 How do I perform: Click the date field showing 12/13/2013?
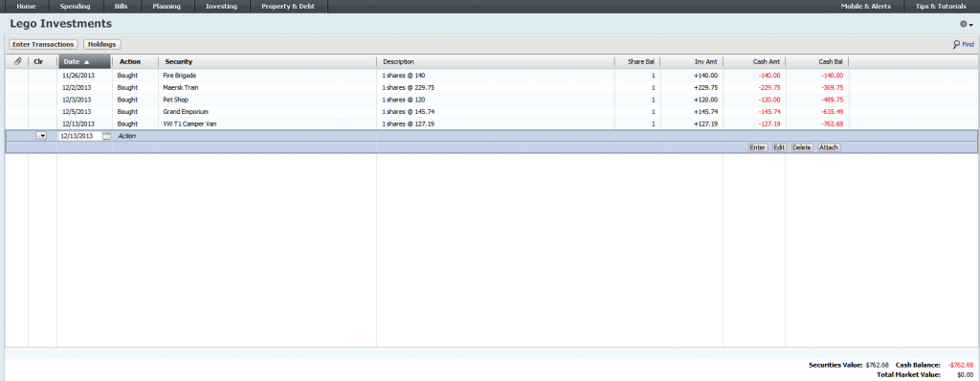pyautogui.click(x=79, y=136)
